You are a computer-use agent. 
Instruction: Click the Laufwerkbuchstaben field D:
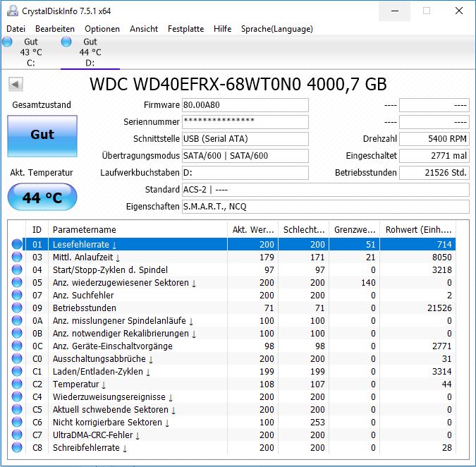[245, 173]
